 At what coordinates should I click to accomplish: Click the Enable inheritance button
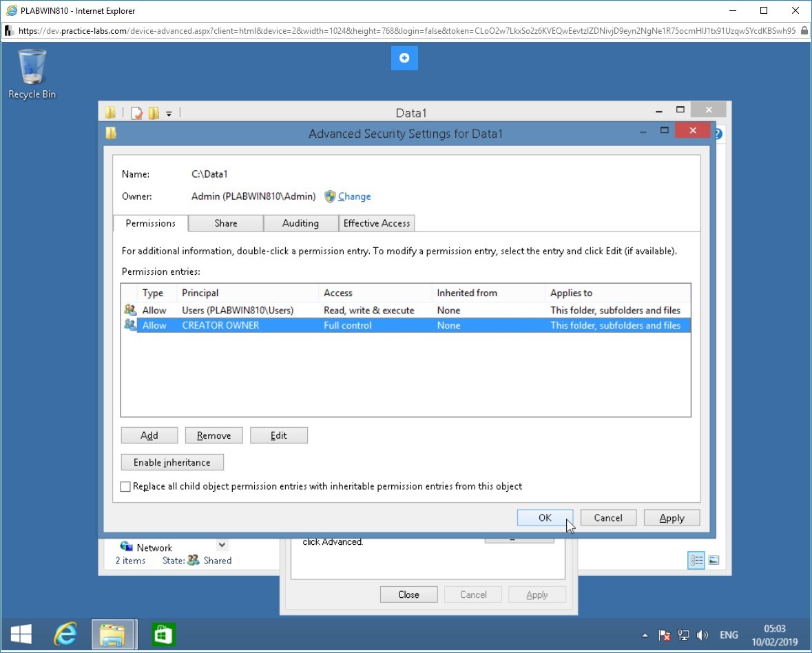(172, 462)
